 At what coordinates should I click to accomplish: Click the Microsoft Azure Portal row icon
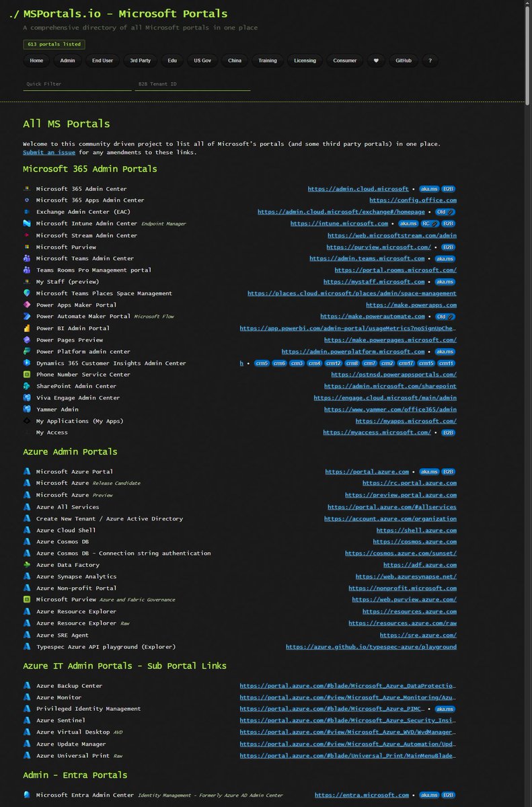click(27, 471)
